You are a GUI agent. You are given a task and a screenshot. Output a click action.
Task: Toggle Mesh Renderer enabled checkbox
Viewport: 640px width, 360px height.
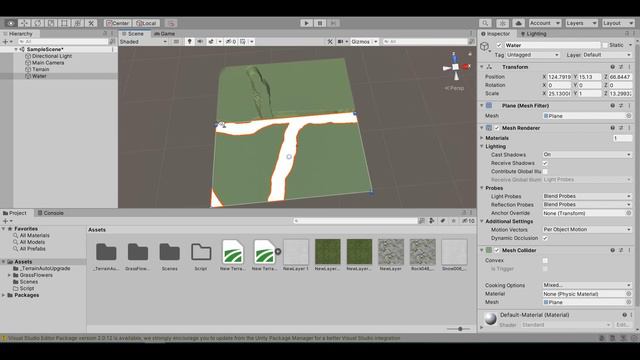(497, 128)
